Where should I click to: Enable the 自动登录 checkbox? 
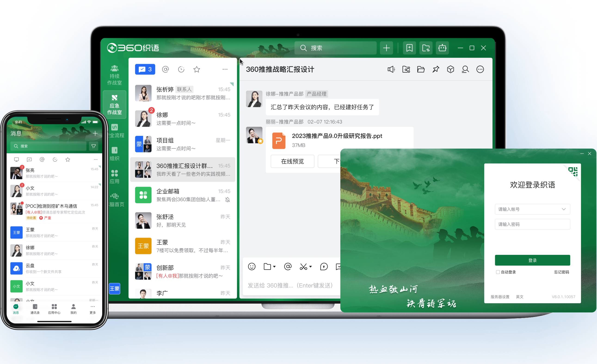[498, 272]
